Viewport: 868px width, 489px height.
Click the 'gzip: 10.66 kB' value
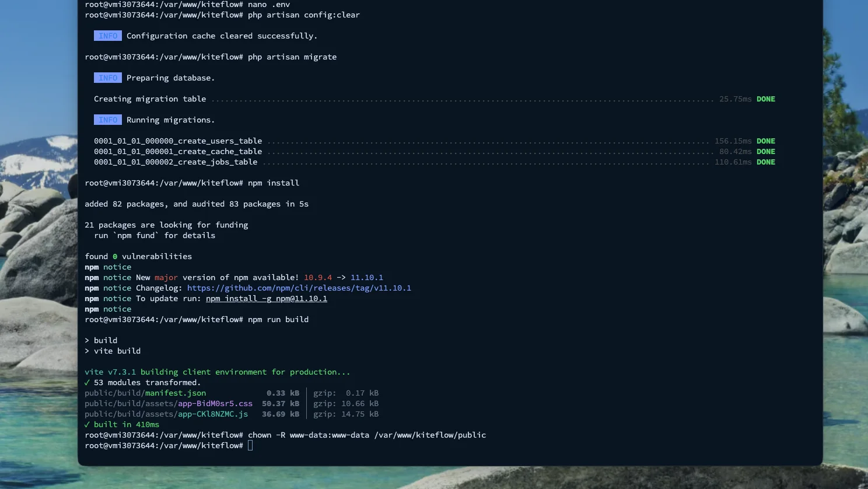[346, 403]
